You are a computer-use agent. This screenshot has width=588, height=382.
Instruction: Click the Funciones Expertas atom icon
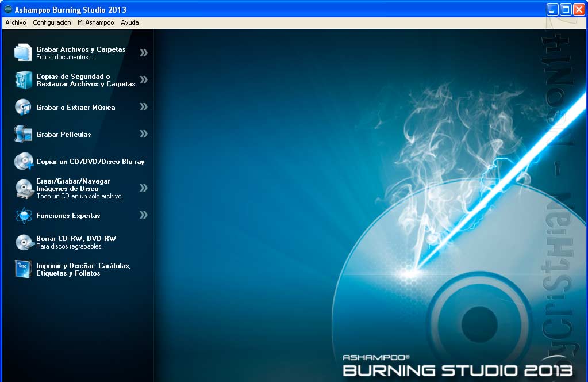pyautogui.click(x=24, y=215)
